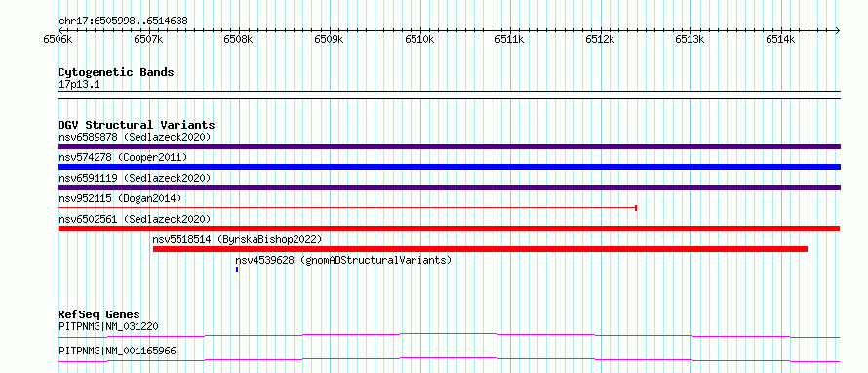Click the 17p13.1 cytogenetic band bar

coord(449,94)
